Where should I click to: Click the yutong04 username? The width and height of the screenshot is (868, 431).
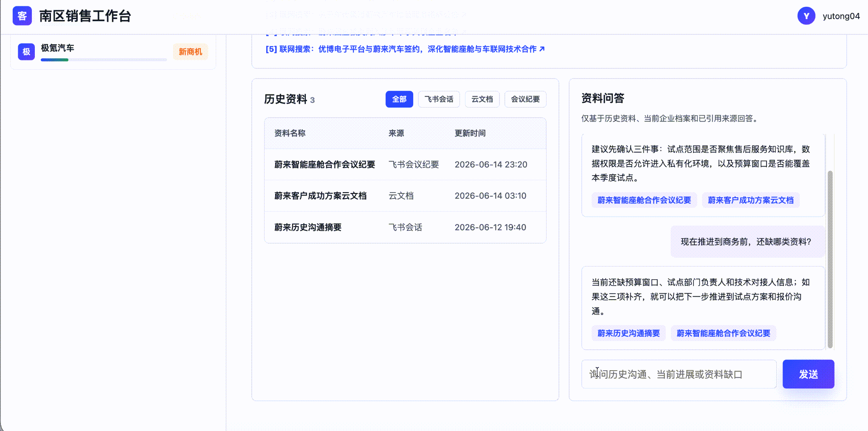tap(841, 16)
